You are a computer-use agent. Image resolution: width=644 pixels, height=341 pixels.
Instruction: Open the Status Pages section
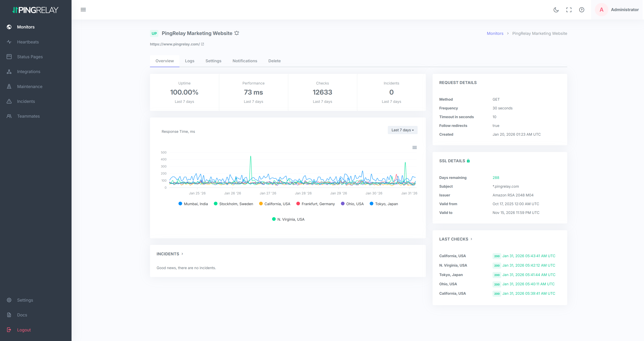[30, 57]
